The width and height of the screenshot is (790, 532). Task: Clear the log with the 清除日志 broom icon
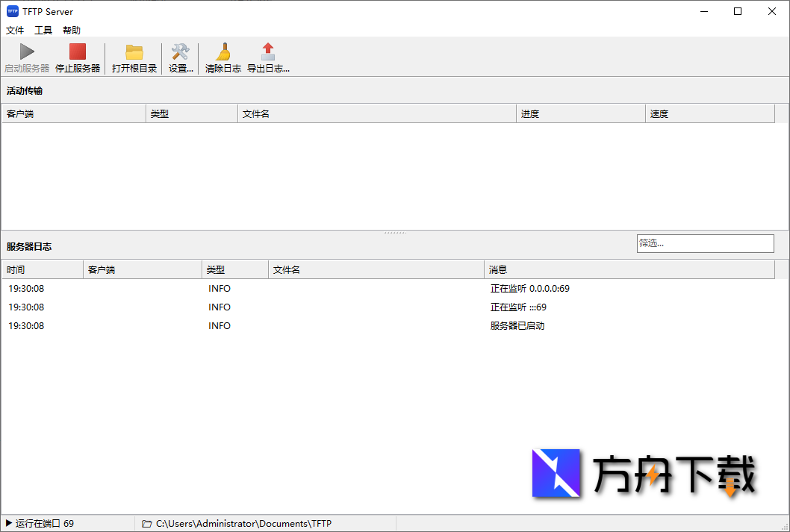pyautogui.click(x=223, y=51)
